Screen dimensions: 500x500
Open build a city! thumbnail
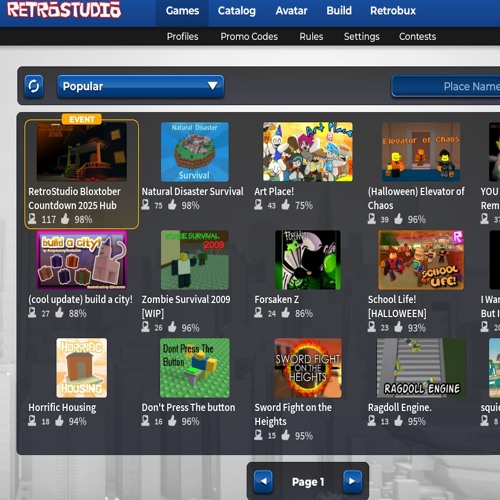click(x=82, y=260)
